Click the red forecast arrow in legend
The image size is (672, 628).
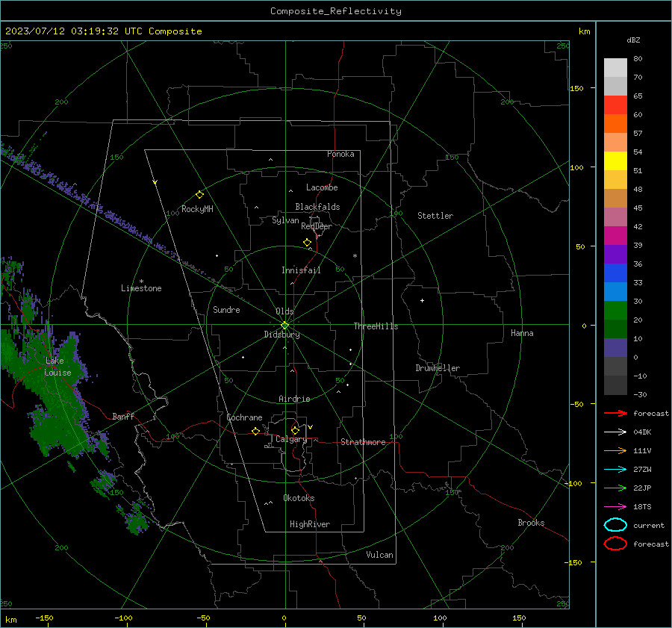615,413
